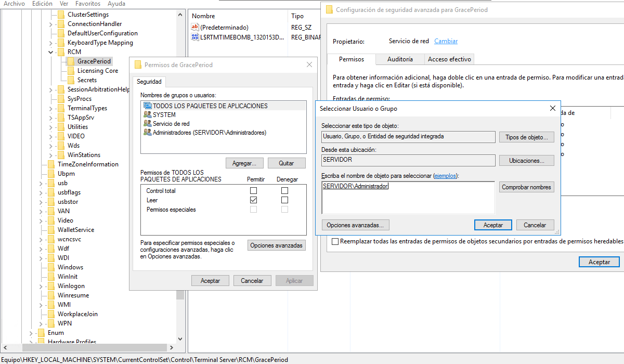The height and width of the screenshot is (364, 624).
Task: Enable Control total Permitir checkbox
Action: [x=254, y=191]
